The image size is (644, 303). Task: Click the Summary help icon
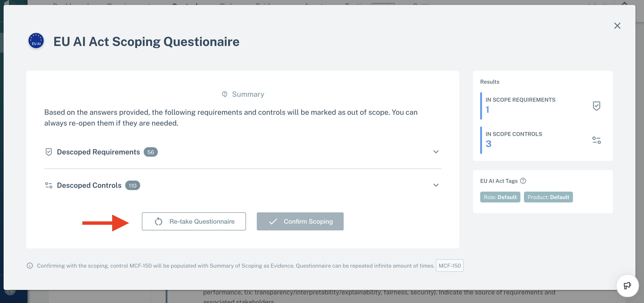(x=225, y=94)
